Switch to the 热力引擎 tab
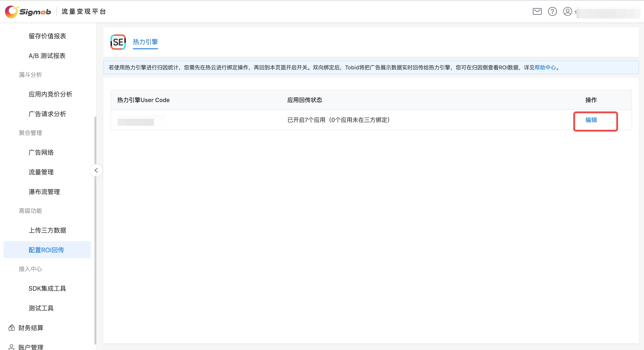Screen dimensions: 644x350 [145, 42]
